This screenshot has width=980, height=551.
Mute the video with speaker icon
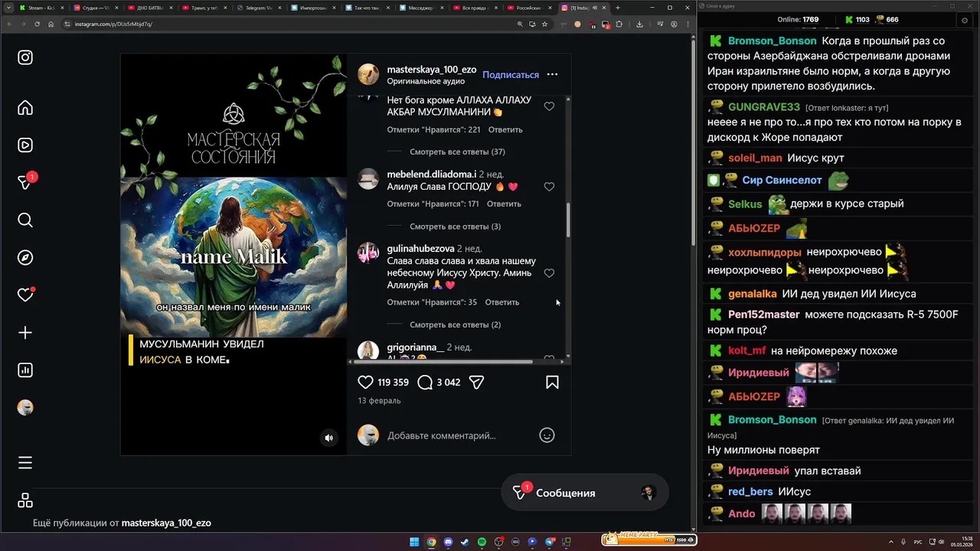[328, 438]
